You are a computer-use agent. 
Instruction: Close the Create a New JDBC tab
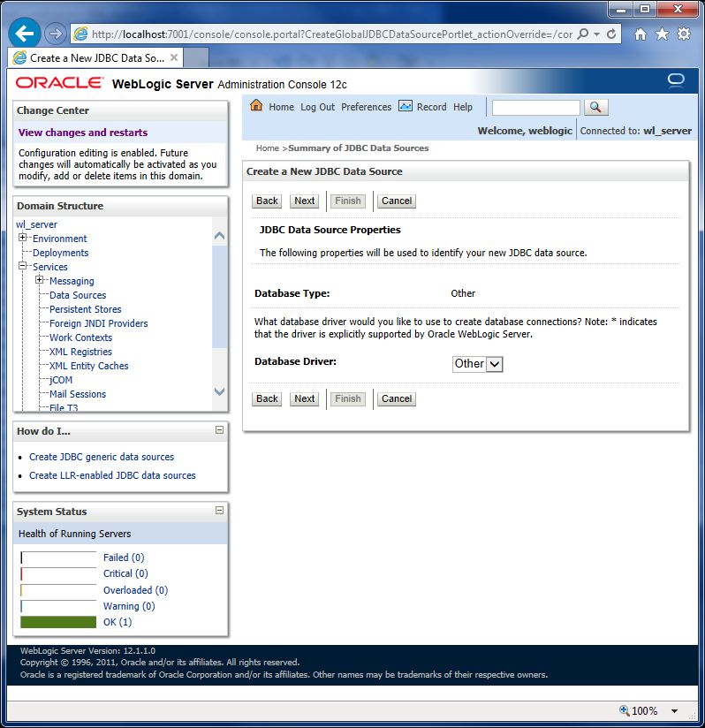174,57
